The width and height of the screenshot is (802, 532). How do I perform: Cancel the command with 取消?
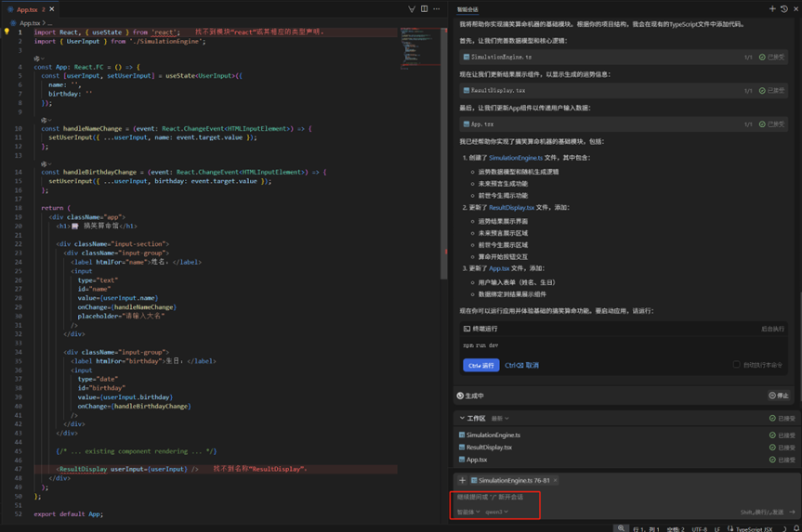(521, 366)
